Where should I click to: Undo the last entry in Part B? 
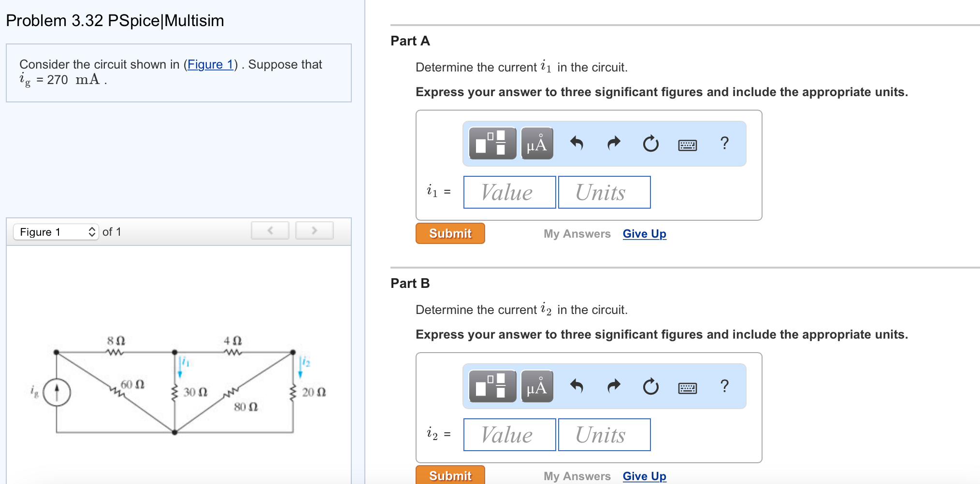[576, 386]
